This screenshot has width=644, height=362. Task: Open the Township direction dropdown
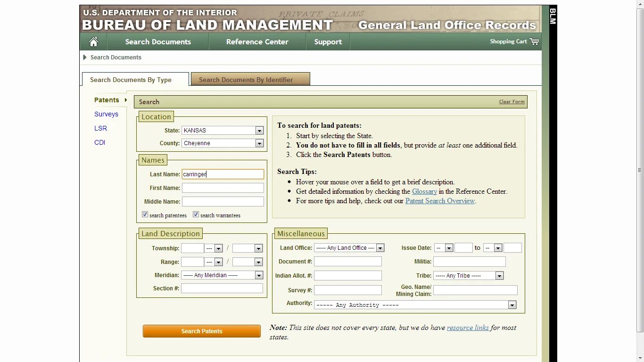214,248
